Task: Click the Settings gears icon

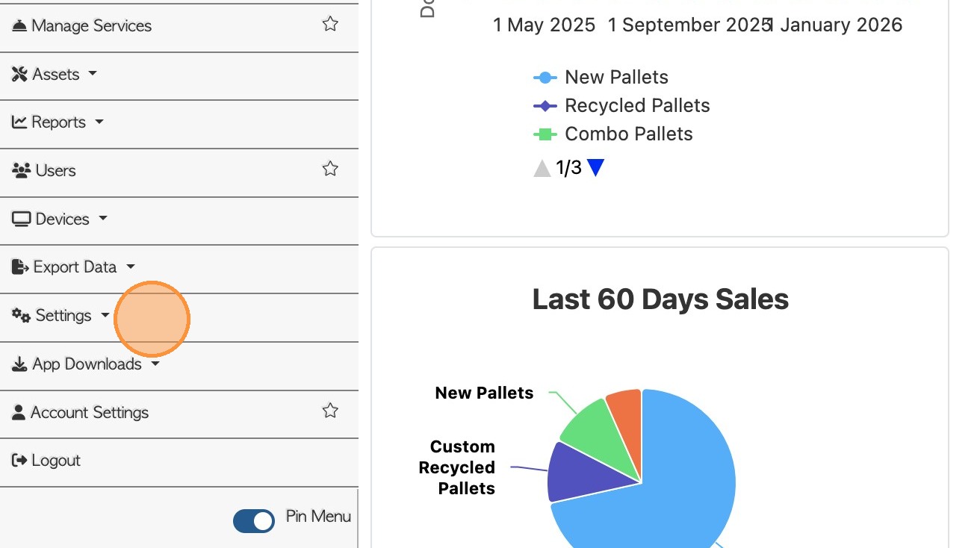Action: click(21, 316)
